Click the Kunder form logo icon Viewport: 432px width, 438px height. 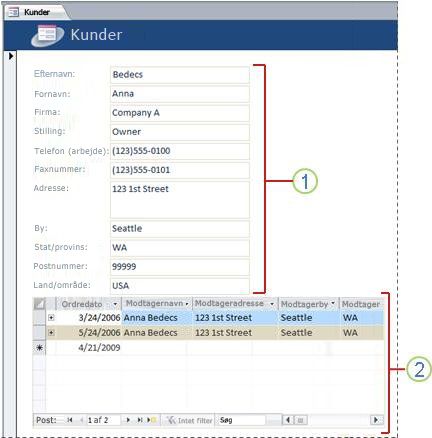tap(47, 35)
